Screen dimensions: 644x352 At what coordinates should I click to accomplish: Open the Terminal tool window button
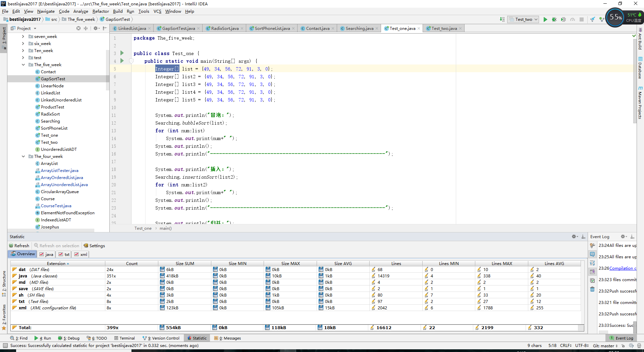(x=124, y=338)
